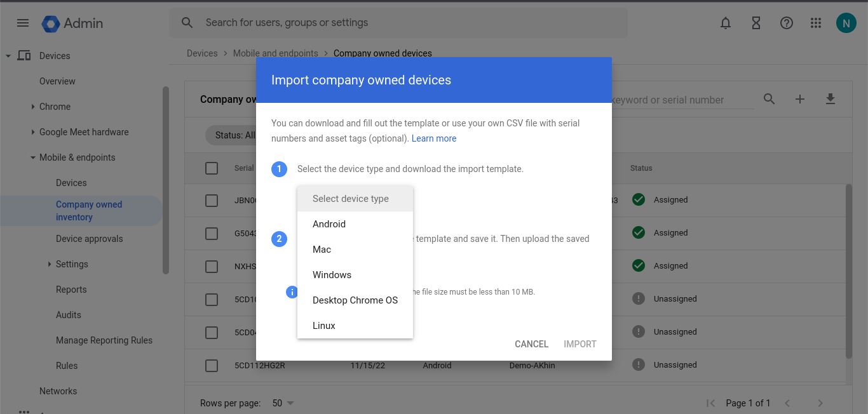This screenshot has height=414, width=868.
Task: Go to the first page of the table
Action: pos(711,403)
